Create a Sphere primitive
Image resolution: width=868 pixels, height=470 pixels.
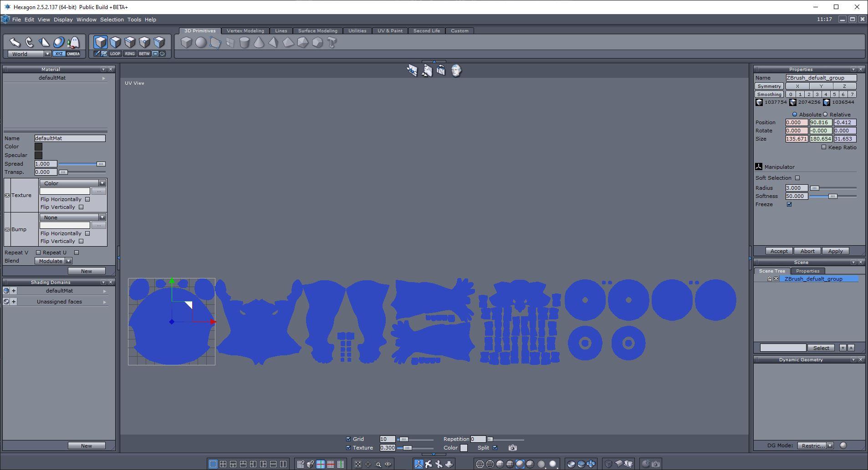tap(200, 42)
